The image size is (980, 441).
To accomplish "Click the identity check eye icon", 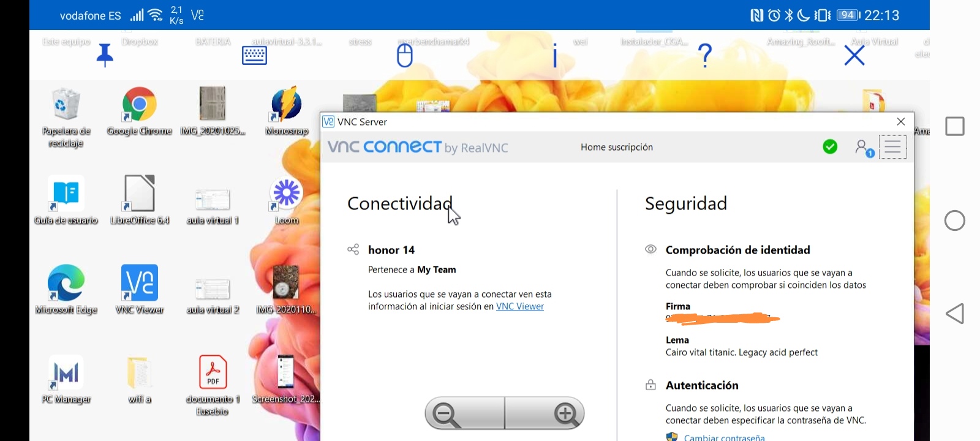I will [650, 249].
